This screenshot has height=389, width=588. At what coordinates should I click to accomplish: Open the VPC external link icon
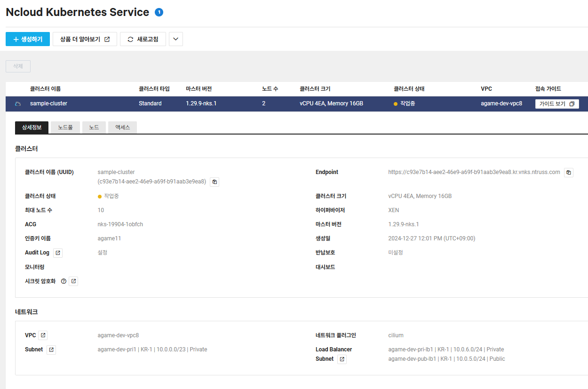(43, 335)
